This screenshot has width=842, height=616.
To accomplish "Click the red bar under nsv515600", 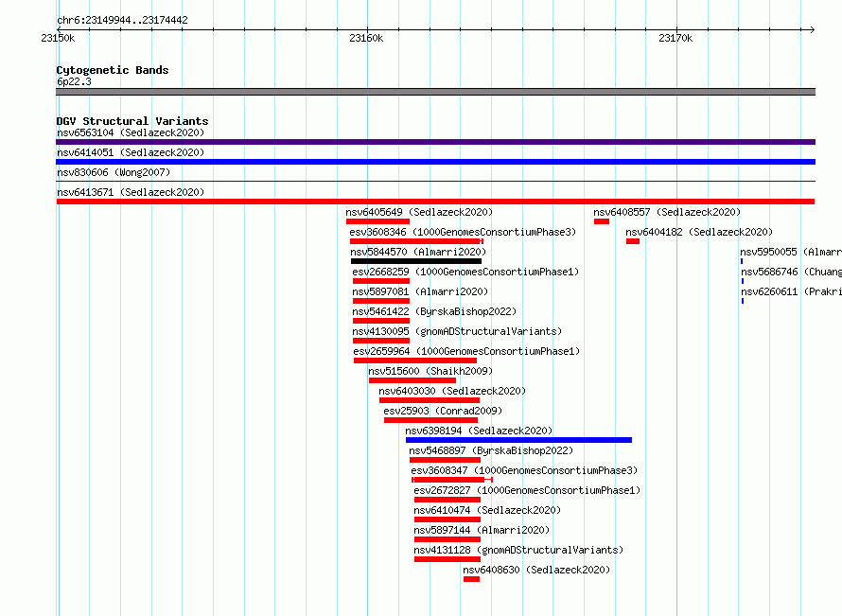I will (x=412, y=380).
